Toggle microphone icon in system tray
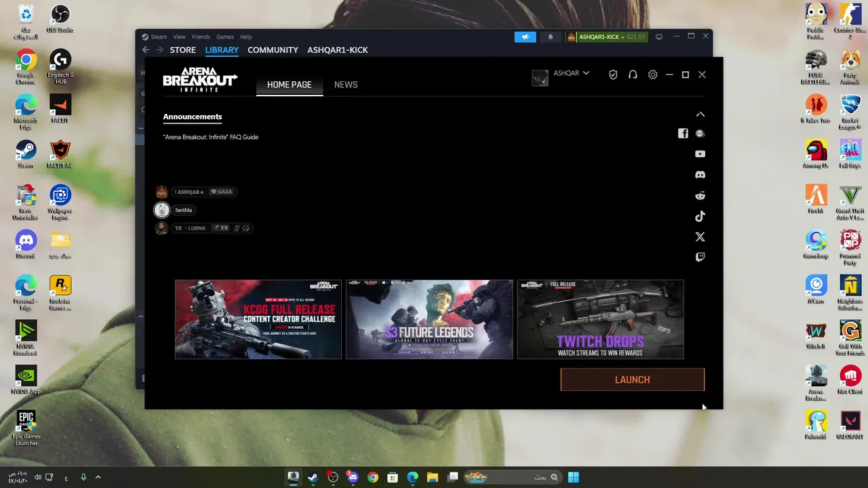Screen dimensions: 868x488 pos(83,477)
